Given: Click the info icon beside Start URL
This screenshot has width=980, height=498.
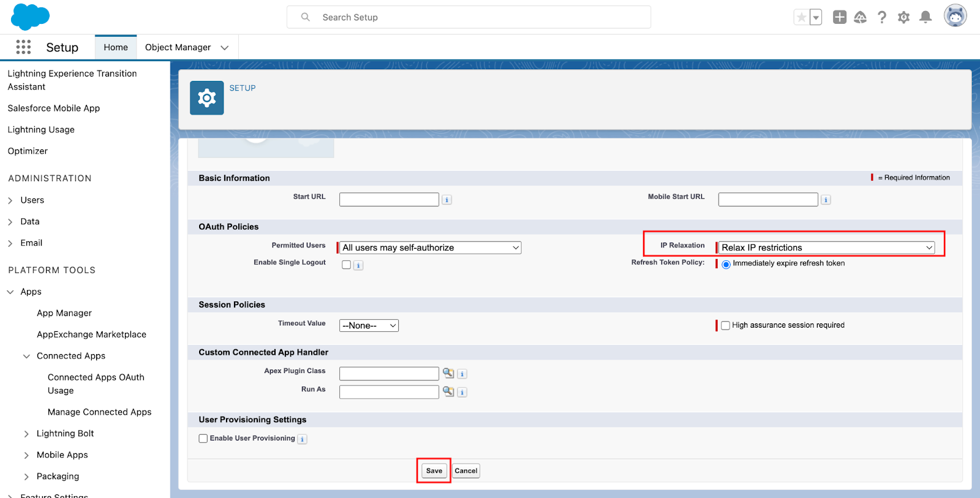Looking at the screenshot, I should (447, 200).
